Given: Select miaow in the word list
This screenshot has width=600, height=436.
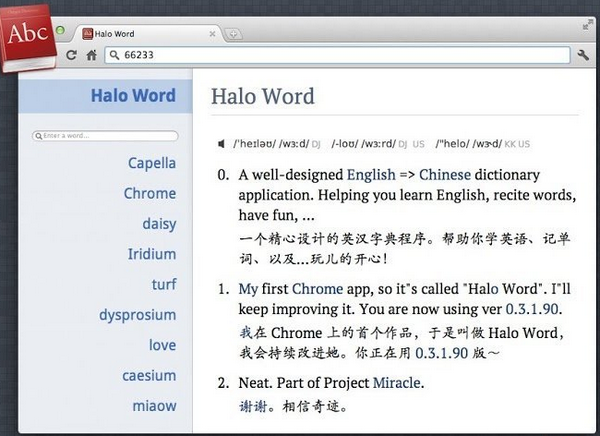Looking at the screenshot, I should click(x=154, y=405).
